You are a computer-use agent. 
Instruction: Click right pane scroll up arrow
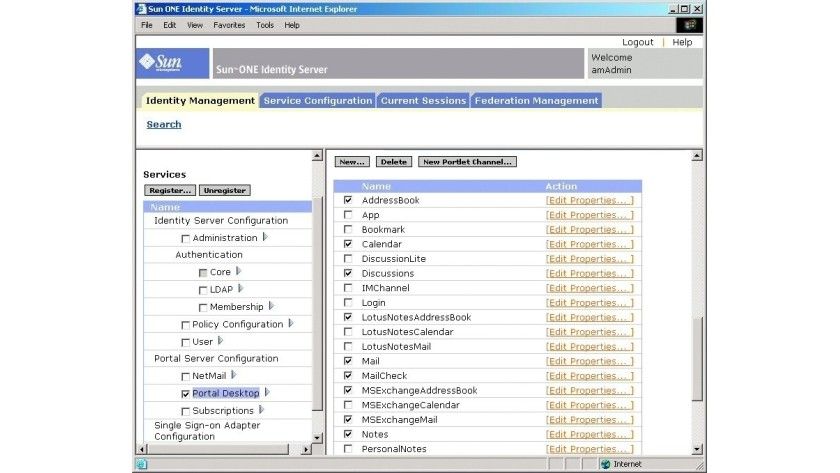(x=697, y=155)
